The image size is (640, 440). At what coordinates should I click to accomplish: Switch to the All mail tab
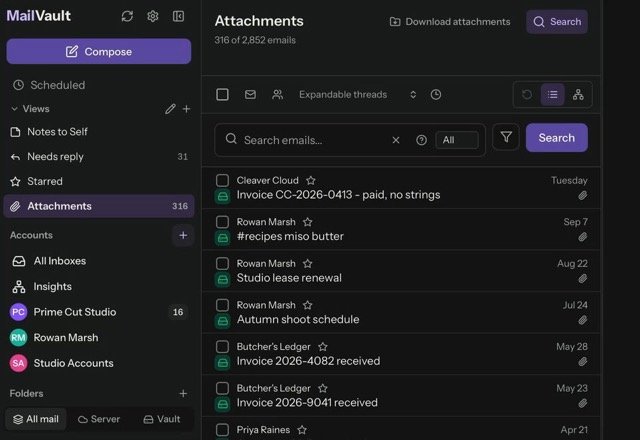(36, 419)
